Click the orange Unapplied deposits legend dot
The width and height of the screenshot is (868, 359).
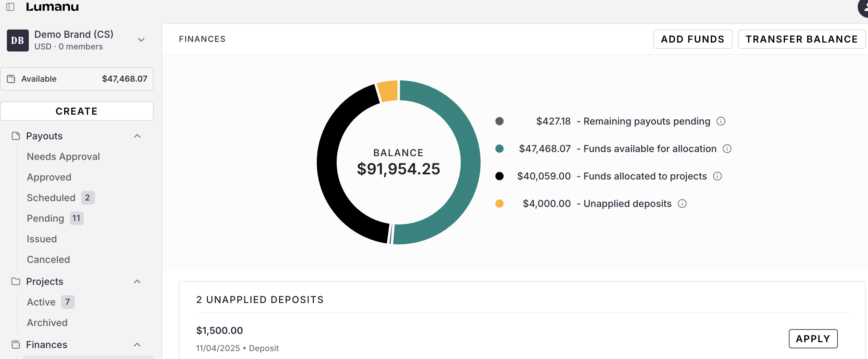499,204
